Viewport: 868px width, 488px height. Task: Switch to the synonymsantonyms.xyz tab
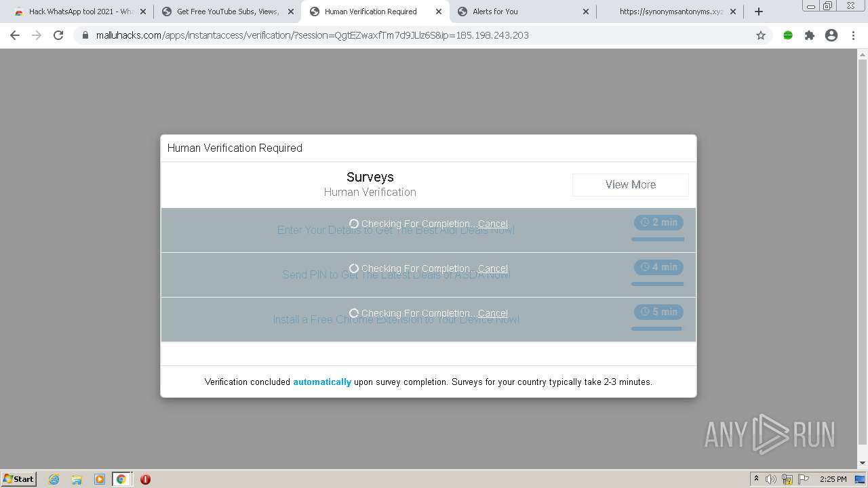point(671,12)
